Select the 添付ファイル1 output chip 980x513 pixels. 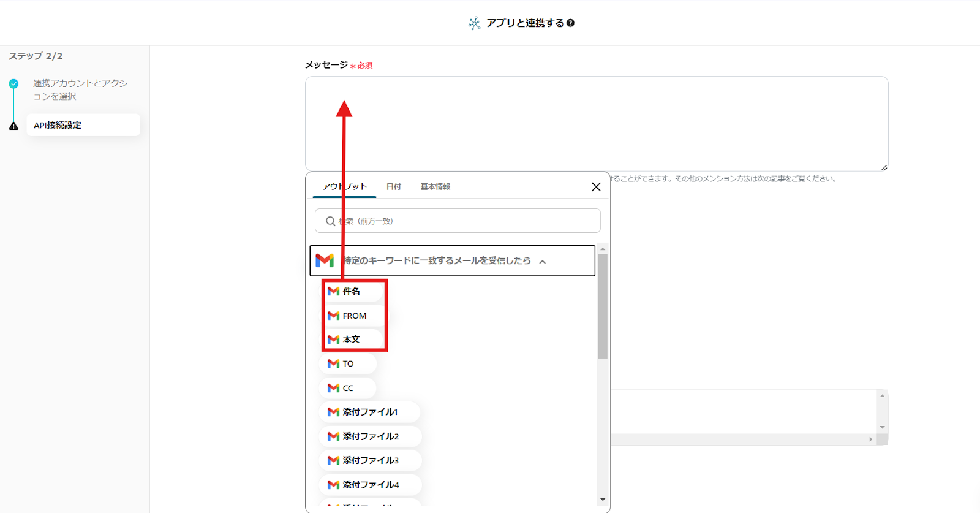click(369, 412)
